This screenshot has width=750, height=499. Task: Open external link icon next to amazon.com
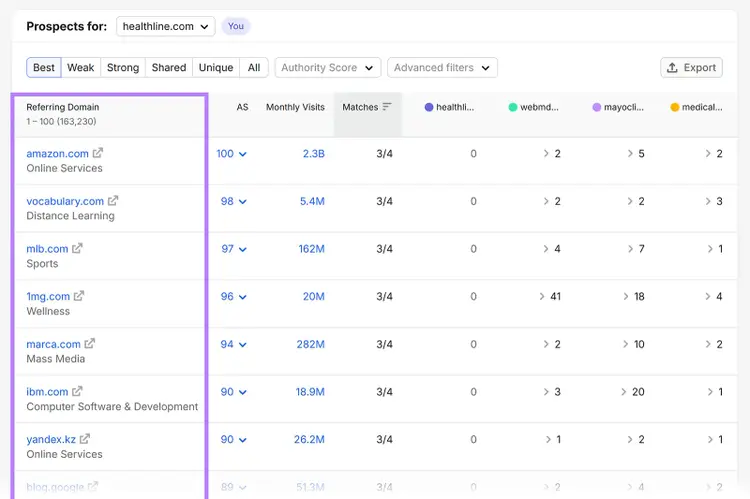[x=98, y=153]
